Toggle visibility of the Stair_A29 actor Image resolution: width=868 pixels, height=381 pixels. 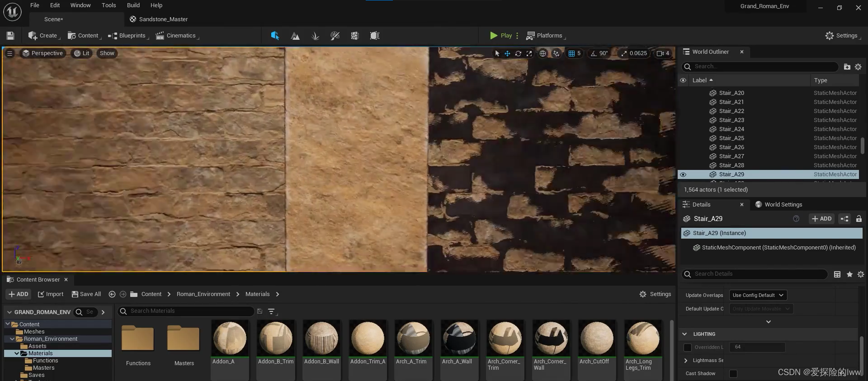683,174
